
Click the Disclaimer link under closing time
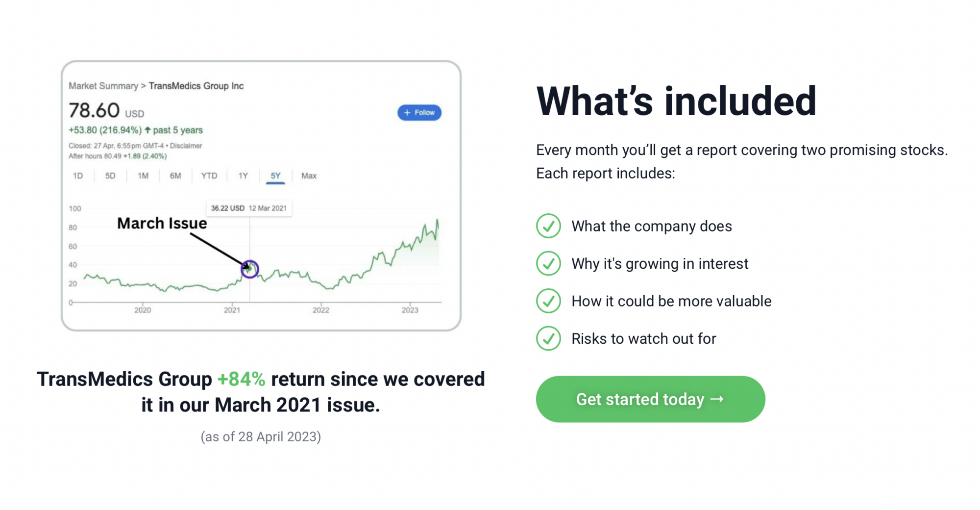click(186, 146)
